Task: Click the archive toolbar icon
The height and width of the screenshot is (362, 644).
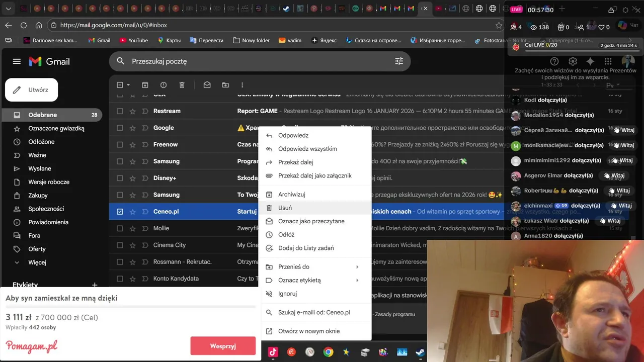Action: pos(145,85)
